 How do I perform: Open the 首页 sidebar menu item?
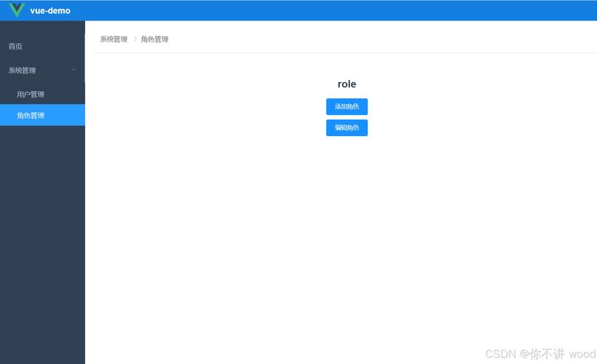(x=15, y=47)
